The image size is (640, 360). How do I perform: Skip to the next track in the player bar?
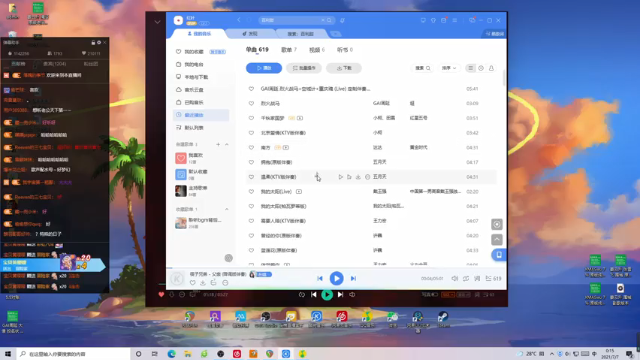coord(353,278)
